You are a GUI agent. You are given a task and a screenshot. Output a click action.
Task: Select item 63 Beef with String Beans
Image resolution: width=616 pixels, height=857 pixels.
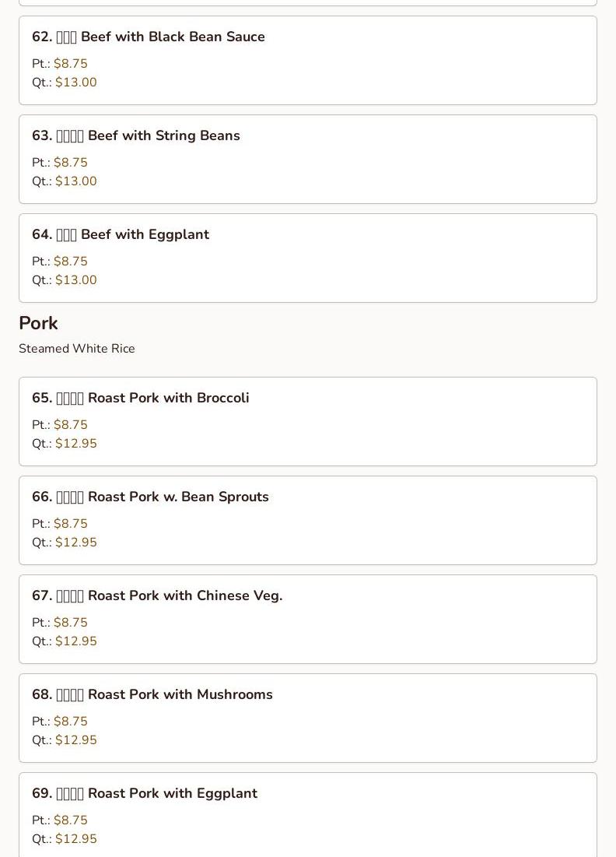[136, 135]
